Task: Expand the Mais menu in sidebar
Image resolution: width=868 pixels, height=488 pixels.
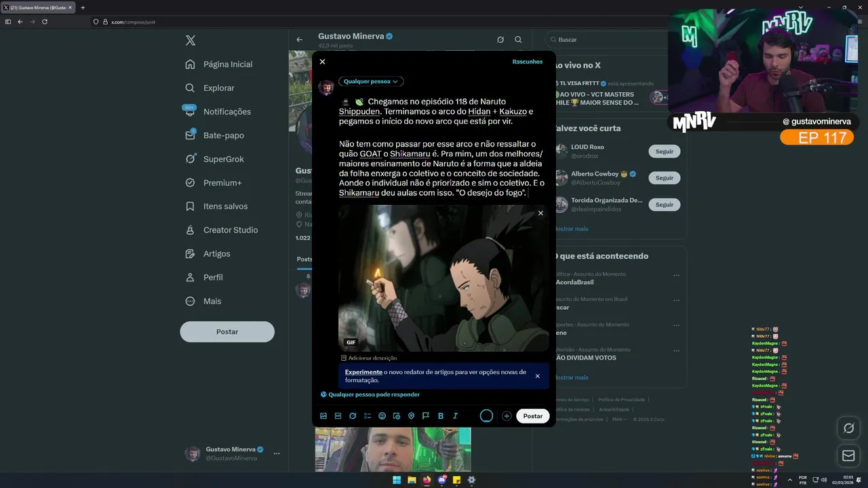Action: point(203,302)
